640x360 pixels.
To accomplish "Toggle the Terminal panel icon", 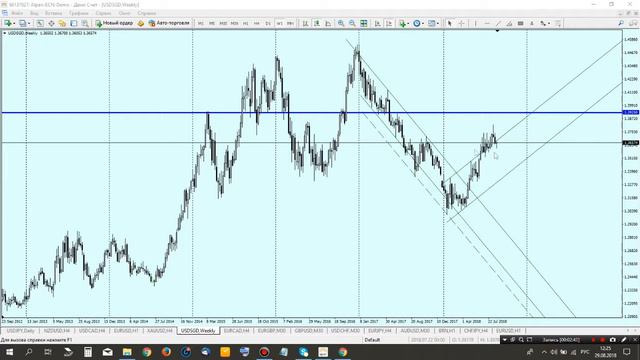I will pos(73,23).
